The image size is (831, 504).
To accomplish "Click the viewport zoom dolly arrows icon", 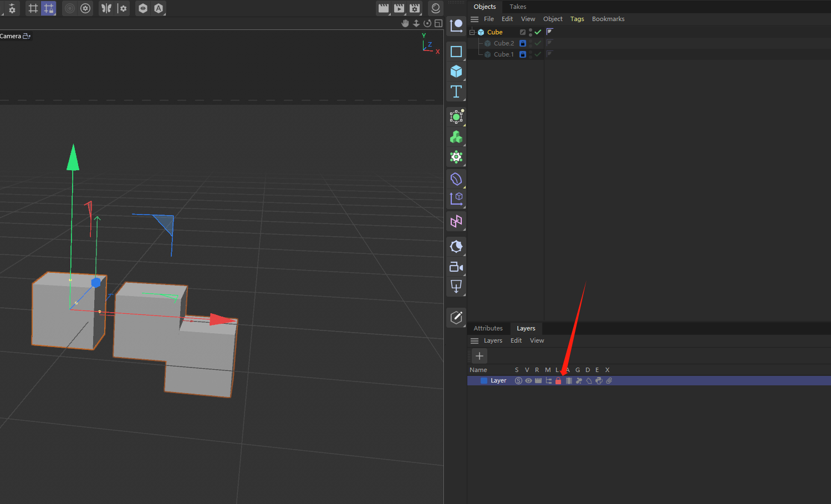I will click(x=416, y=23).
